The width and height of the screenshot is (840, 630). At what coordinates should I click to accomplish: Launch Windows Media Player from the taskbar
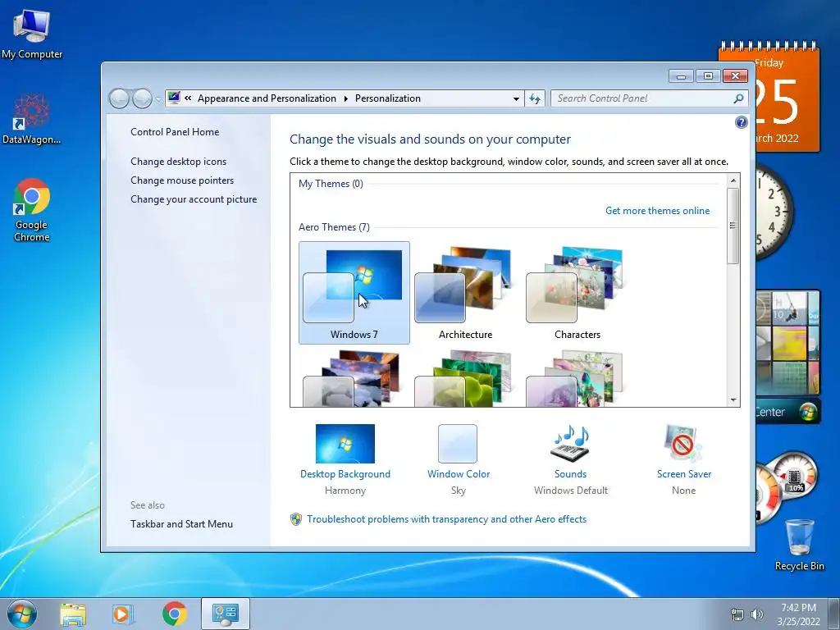pos(123,614)
